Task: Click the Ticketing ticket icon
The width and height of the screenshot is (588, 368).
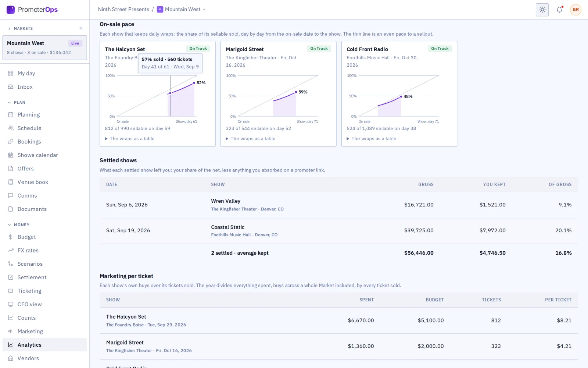Action: [11, 291]
